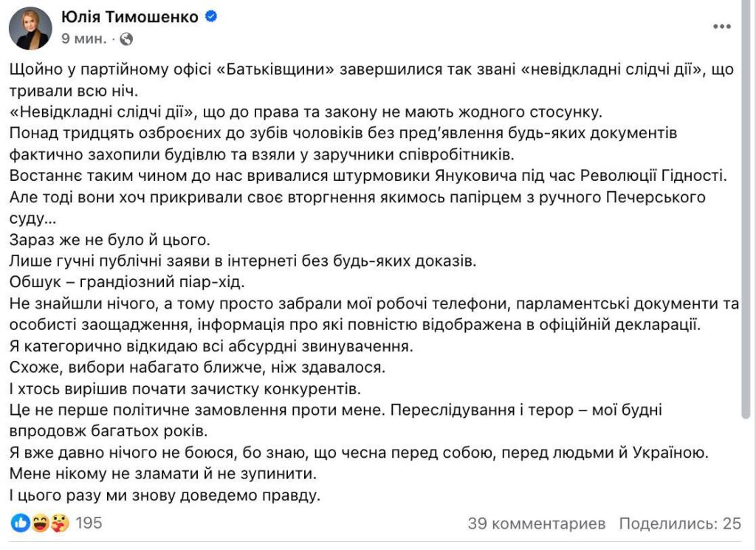Click the Care hug reaction icon
Image resolution: width=756 pixels, height=550 pixels.
(x=60, y=523)
